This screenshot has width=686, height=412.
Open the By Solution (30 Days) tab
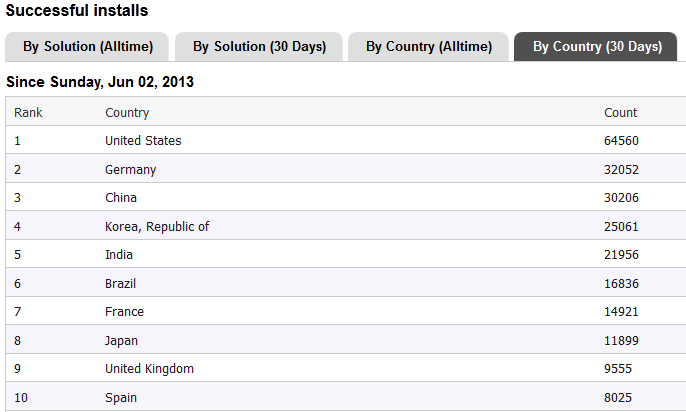click(x=259, y=46)
